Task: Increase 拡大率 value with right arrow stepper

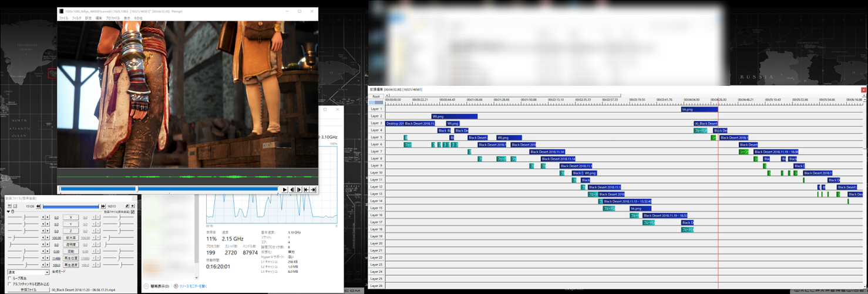Action: pos(48,238)
